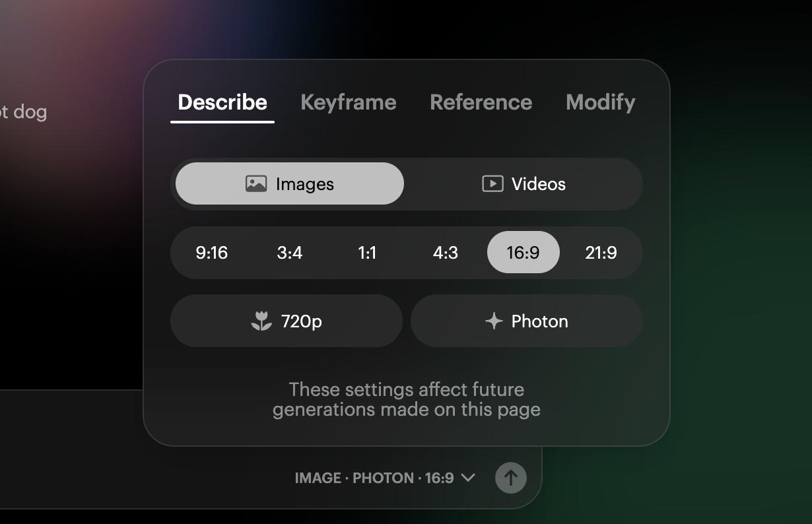Screen dimensions: 812x524
Task: Switch generation mode to Images
Action: [x=290, y=183]
